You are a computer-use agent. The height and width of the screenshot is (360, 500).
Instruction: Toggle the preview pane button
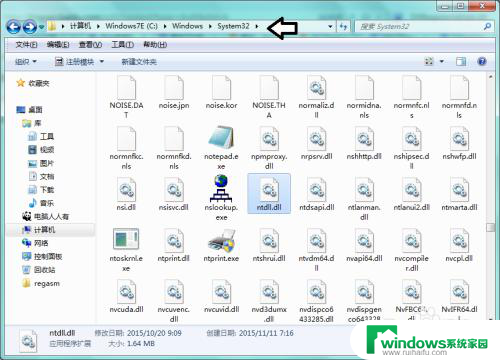[461, 61]
